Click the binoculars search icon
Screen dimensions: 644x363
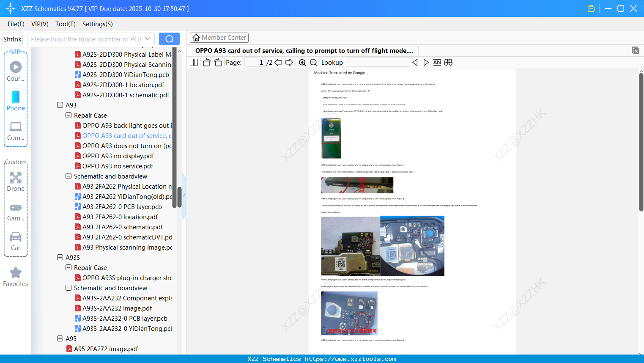pyautogui.click(x=448, y=62)
